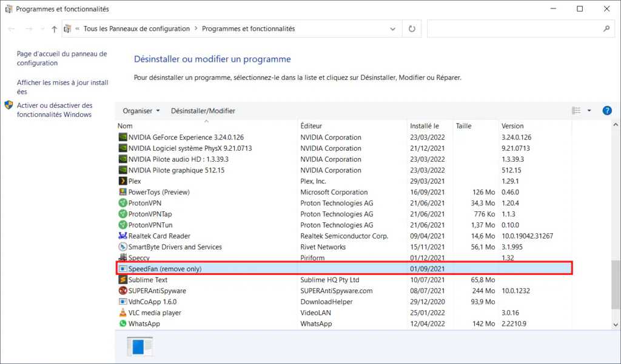Viewport: 621px width, 364px height.
Task: Sort by the Nom column header
Action: (206, 126)
